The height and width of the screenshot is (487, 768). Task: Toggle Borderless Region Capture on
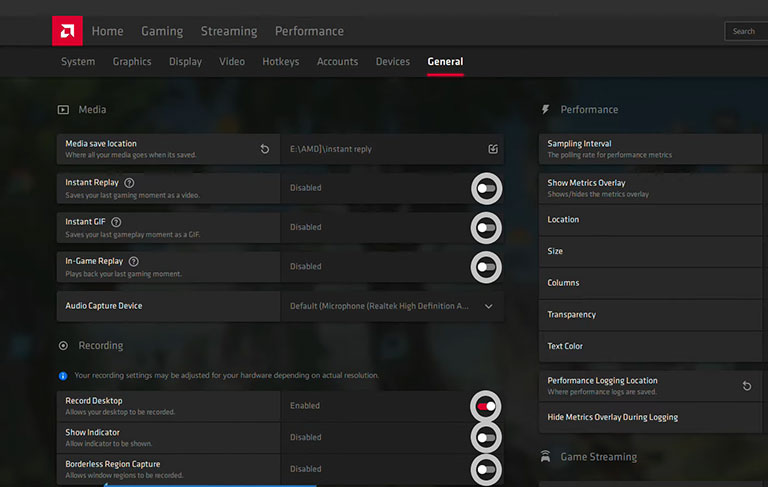click(x=486, y=469)
